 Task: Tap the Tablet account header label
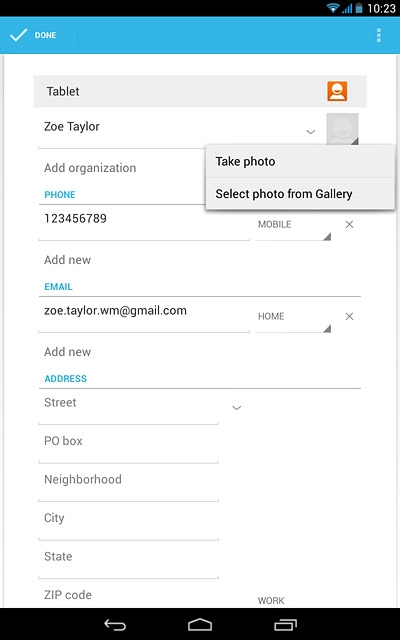pos(63,91)
